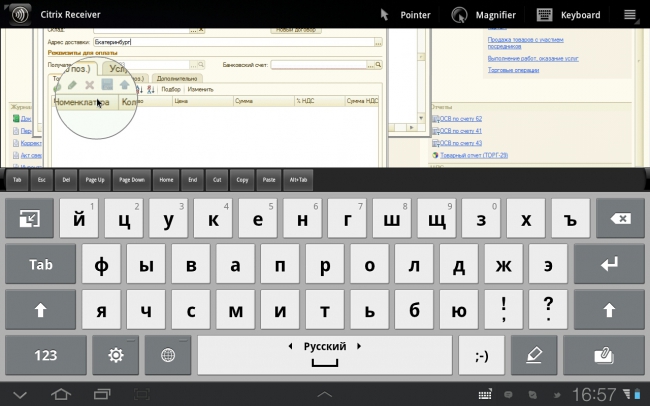Open ellipsis picker for Адрес доставки
This screenshot has height=406, width=650.
[378, 42]
